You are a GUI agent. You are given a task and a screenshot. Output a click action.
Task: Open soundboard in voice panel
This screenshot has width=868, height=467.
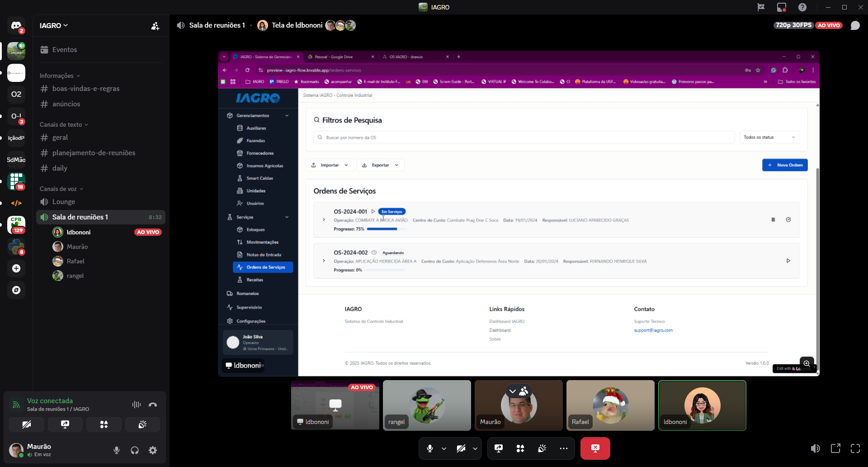[142, 424]
